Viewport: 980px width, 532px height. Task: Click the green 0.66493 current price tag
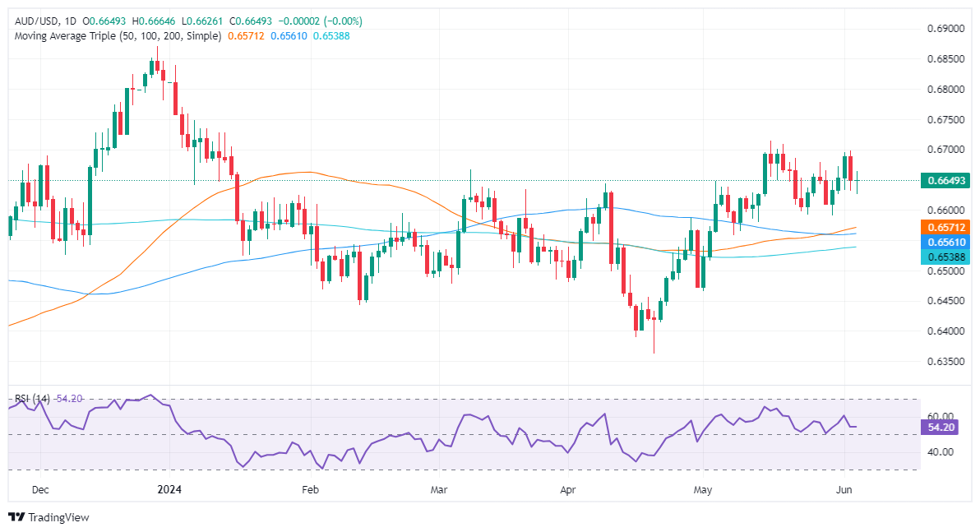pos(947,180)
